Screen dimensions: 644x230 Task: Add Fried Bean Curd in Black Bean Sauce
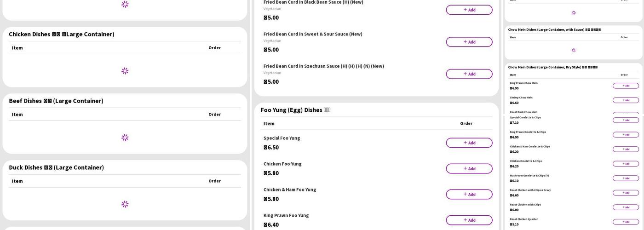pyautogui.click(x=469, y=10)
